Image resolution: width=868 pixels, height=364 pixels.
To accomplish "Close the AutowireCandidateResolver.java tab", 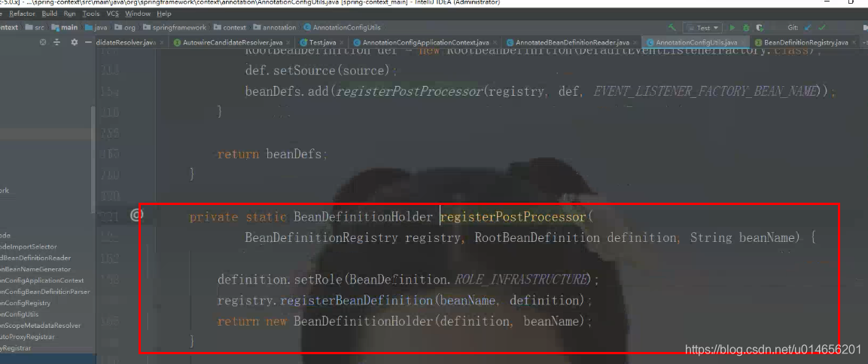I will pyautogui.click(x=290, y=42).
